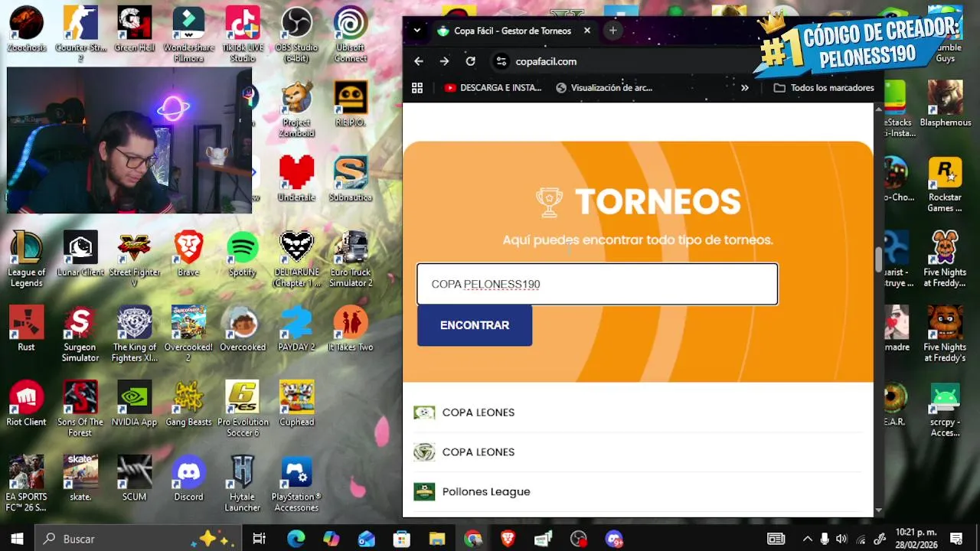
Task: Click the Buscar taskbar search box
Action: tap(138, 539)
